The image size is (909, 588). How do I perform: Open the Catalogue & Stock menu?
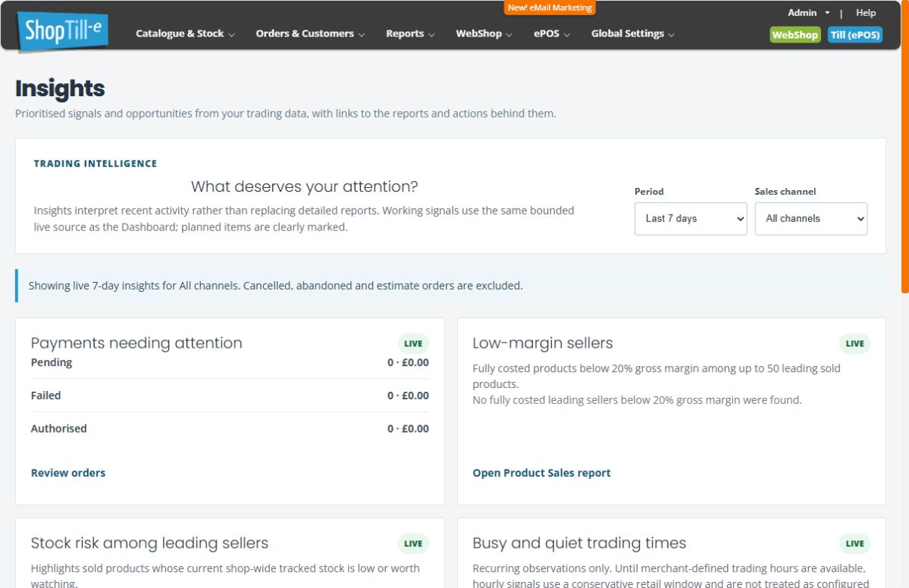[185, 33]
